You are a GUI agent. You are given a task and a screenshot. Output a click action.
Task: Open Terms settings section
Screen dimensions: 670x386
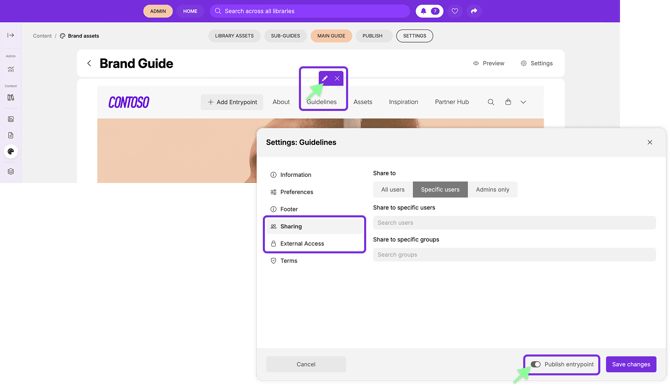click(314, 260)
